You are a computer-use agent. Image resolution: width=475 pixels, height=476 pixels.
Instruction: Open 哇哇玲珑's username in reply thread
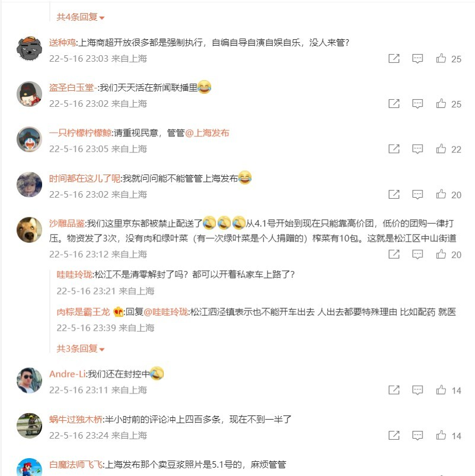[74, 274]
